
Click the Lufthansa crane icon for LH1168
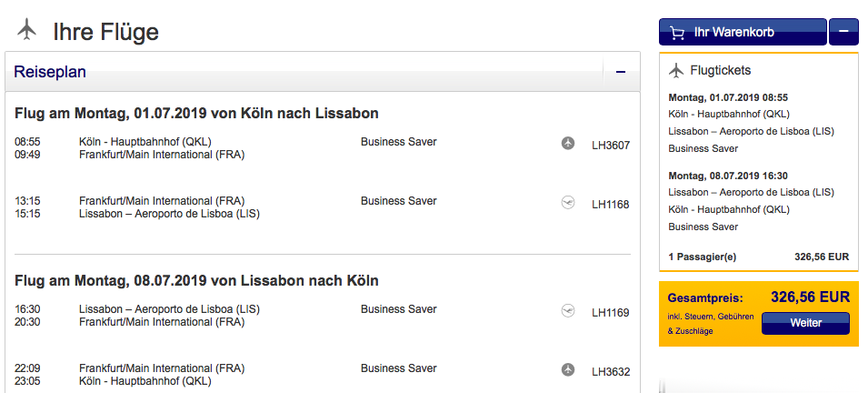click(568, 203)
